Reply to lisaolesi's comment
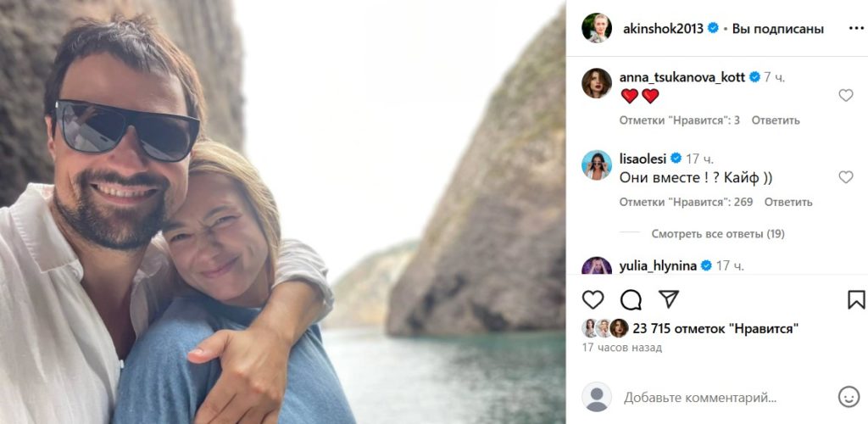The image size is (868, 424). [788, 202]
